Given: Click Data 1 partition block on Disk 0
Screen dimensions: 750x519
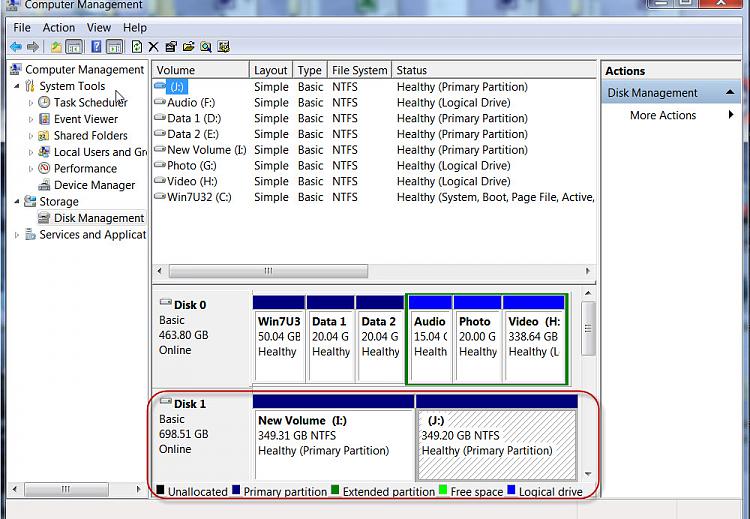Looking at the screenshot, I should coord(331,339).
